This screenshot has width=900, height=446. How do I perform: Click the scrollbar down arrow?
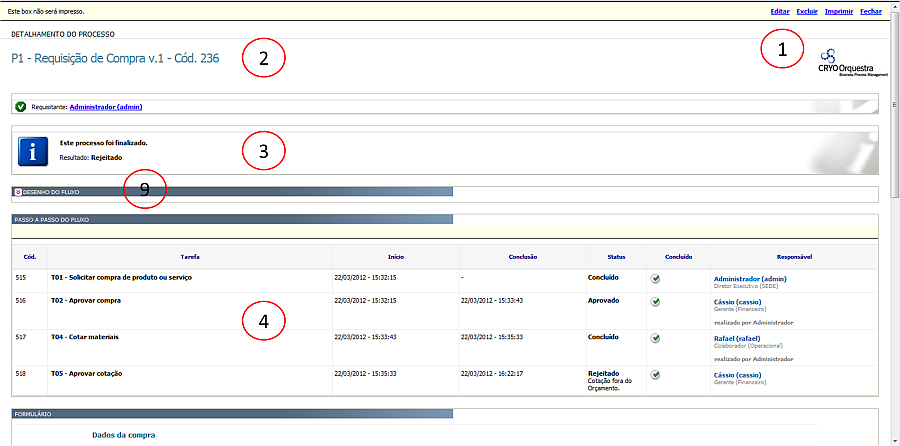(x=892, y=439)
